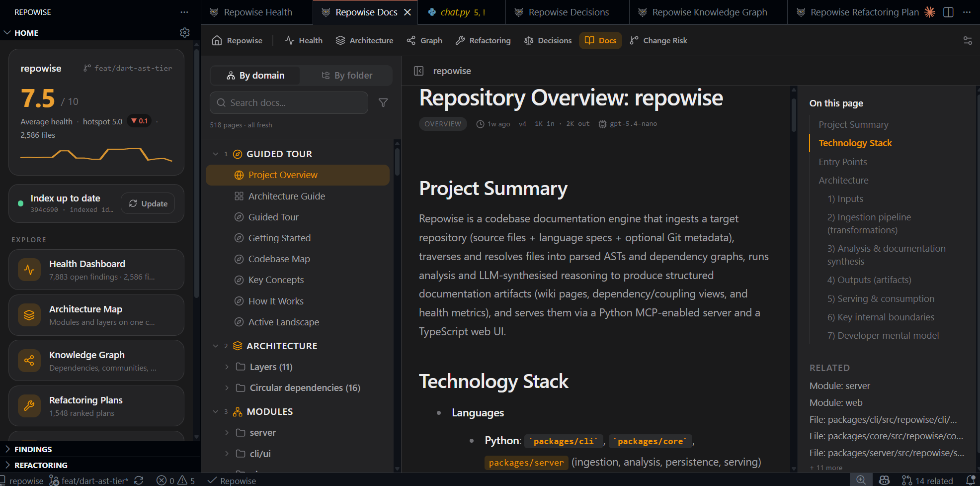Viewport: 980px width, 486px height.
Task: Show + 11 more related items
Action: [826, 468]
